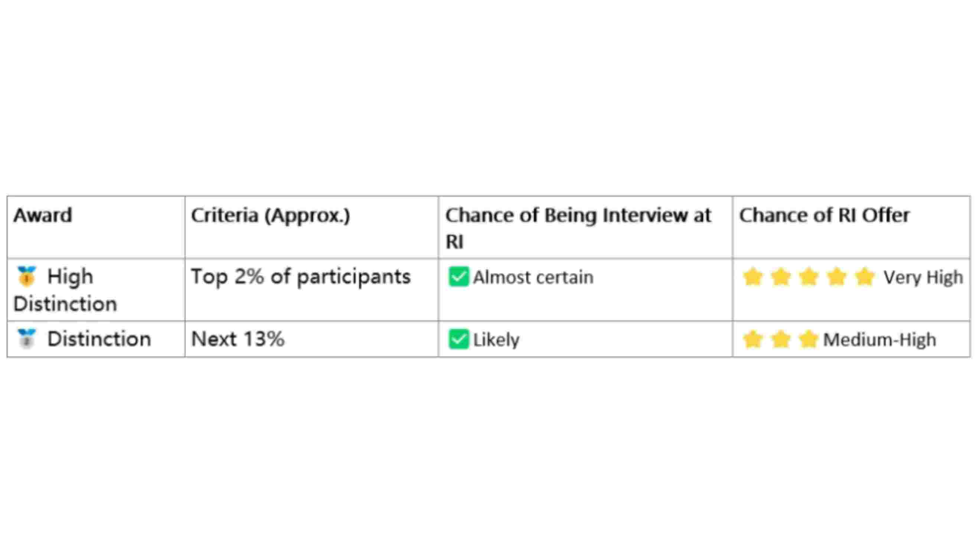Viewport: 980px width, 551px height.
Task: Select the Award column header
Action: (43, 215)
